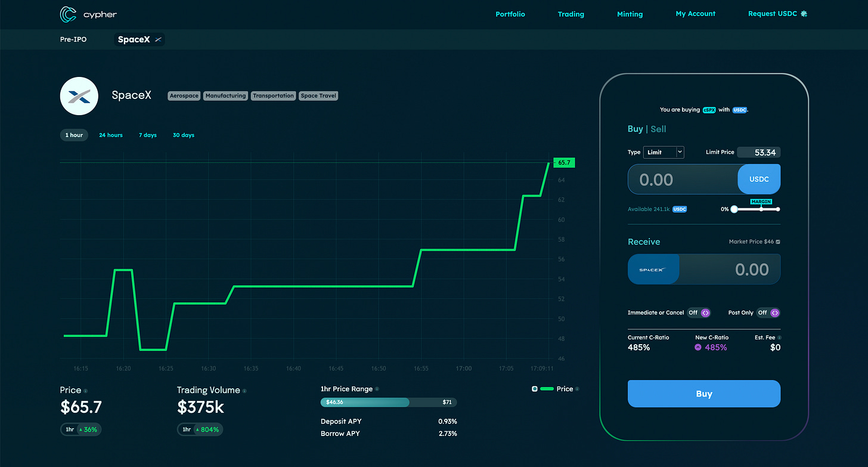Click the blue Buy button
Screen dimensions: 868x467
[x=704, y=394]
